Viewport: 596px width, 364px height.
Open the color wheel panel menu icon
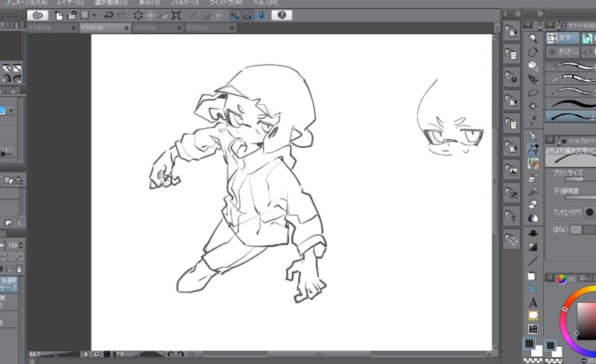tap(550, 278)
